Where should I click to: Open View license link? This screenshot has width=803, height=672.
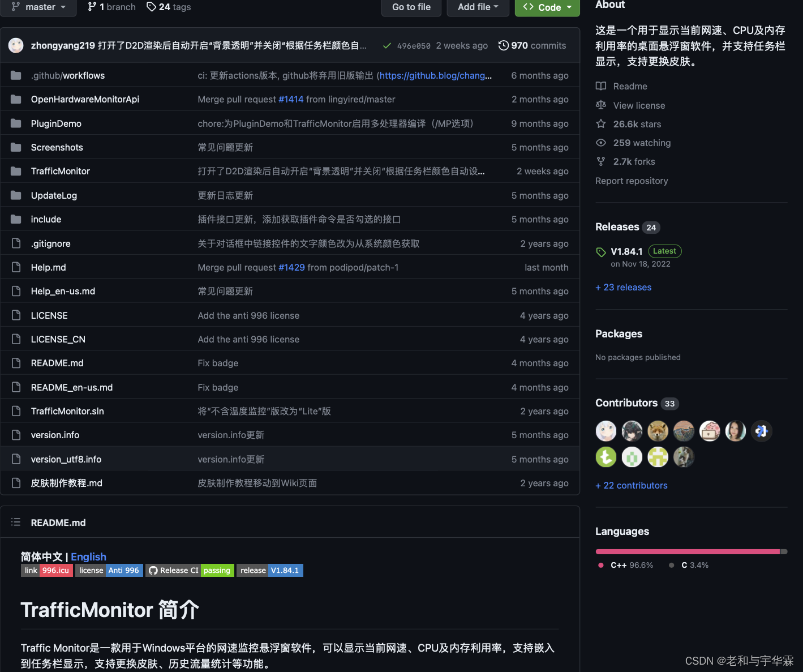(x=639, y=105)
